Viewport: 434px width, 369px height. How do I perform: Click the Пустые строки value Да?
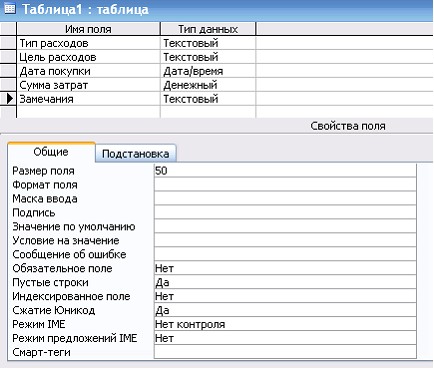[x=285, y=282]
